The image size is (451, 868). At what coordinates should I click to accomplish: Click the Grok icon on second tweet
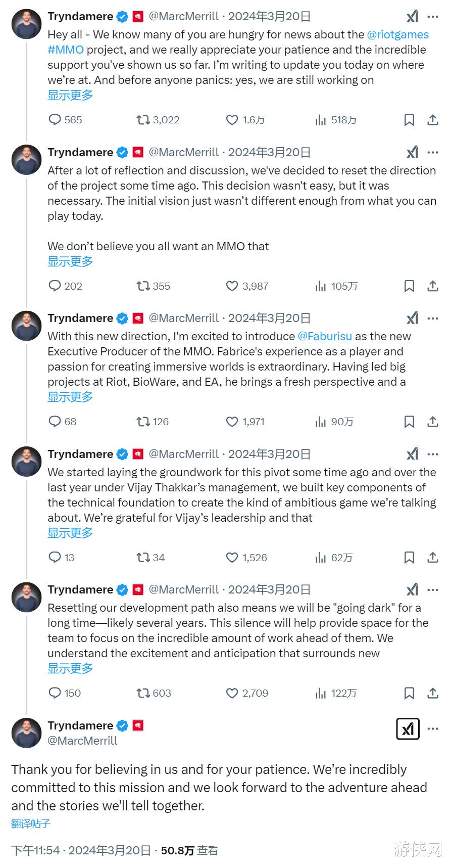[413, 152]
